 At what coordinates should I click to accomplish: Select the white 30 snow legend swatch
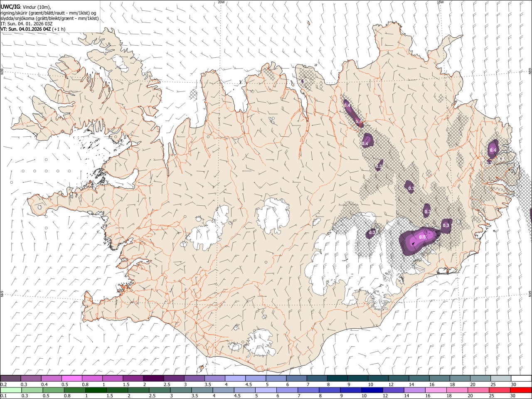coord(521,379)
